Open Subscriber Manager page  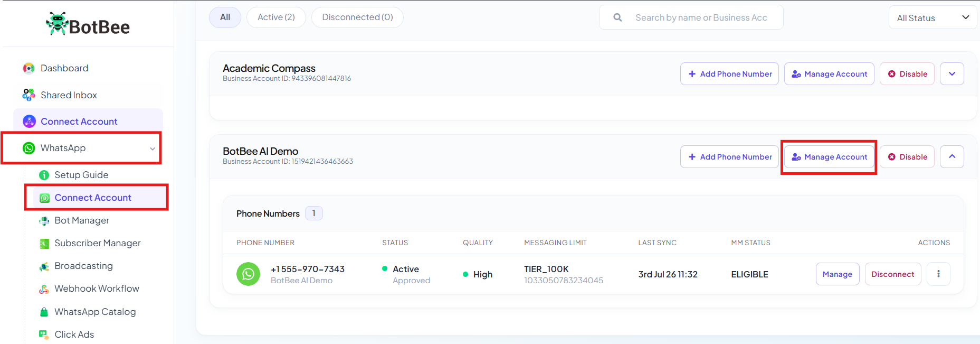pyautogui.click(x=98, y=243)
